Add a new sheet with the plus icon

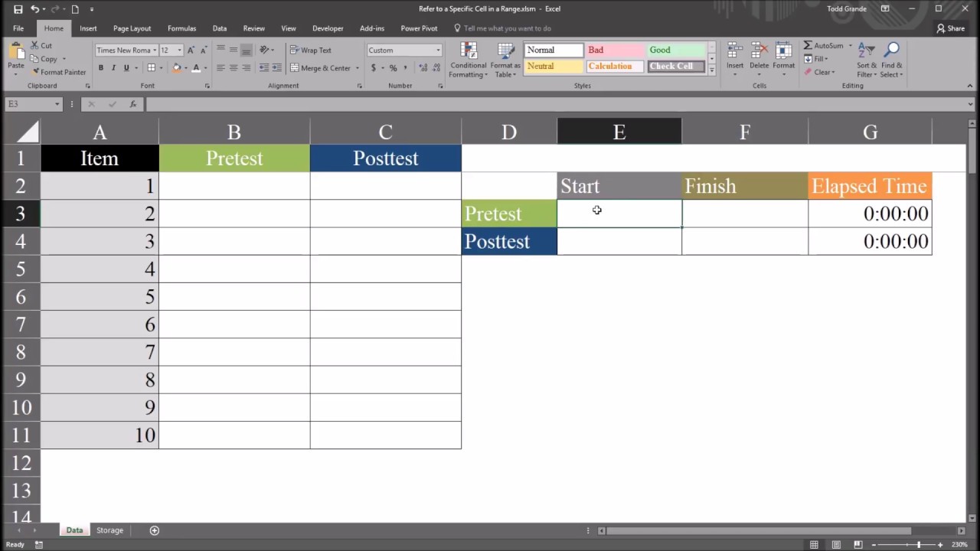(x=154, y=530)
